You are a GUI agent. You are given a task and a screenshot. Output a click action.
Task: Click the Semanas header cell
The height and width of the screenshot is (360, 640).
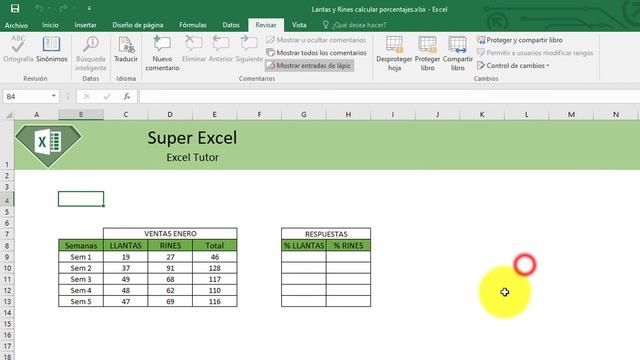click(x=81, y=245)
